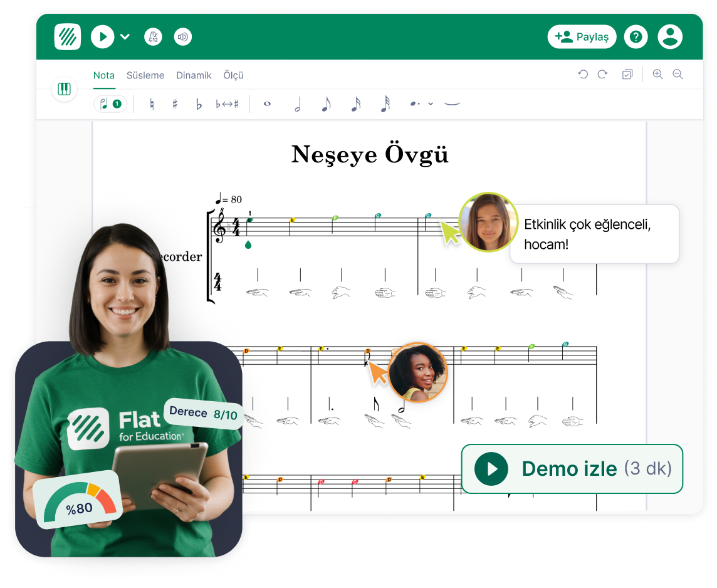This screenshot has width=717, height=588.
Task: Click the undo arrow icon
Action: (x=583, y=75)
